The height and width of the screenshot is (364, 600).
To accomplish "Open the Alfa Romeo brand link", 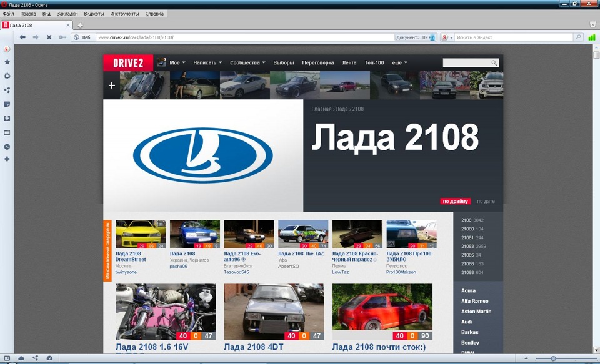I will 474,301.
